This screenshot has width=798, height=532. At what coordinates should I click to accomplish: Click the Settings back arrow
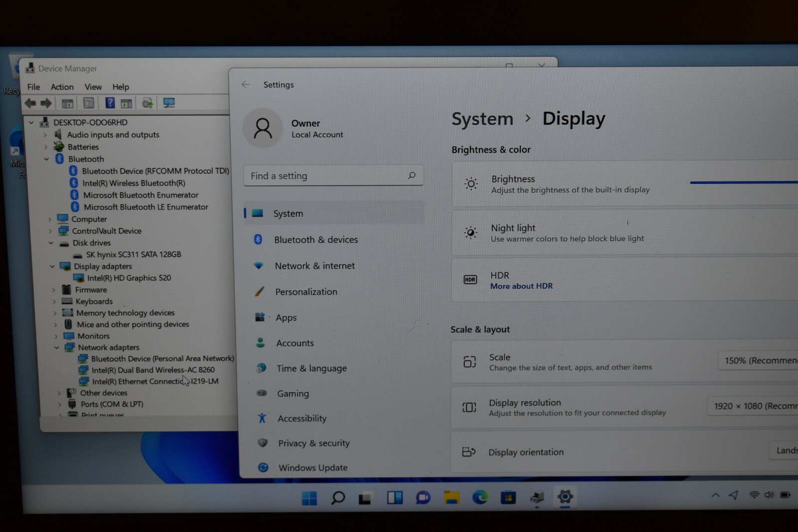pyautogui.click(x=245, y=85)
